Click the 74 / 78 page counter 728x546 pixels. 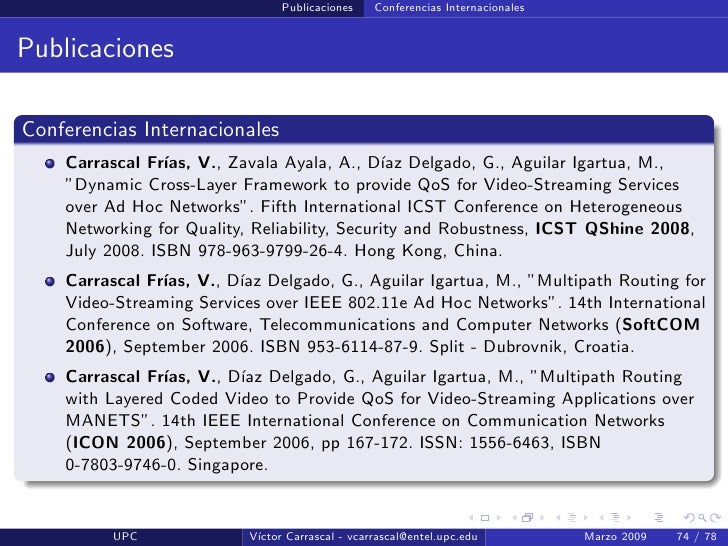[x=696, y=536]
